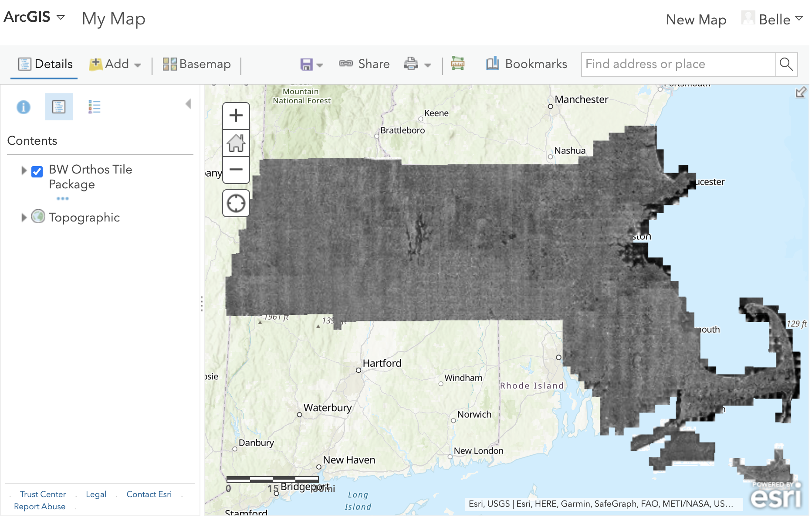Image resolution: width=812 pixels, height=518 pixels.
Task: Show map Contents view icon
Action: coord(59,107)
